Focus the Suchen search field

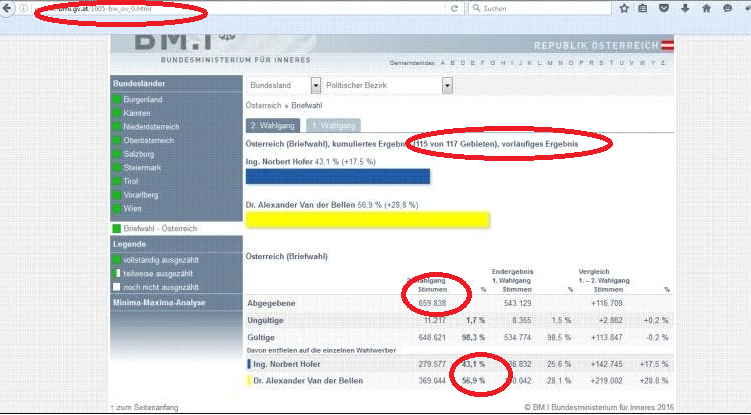(x=540, y=8)
